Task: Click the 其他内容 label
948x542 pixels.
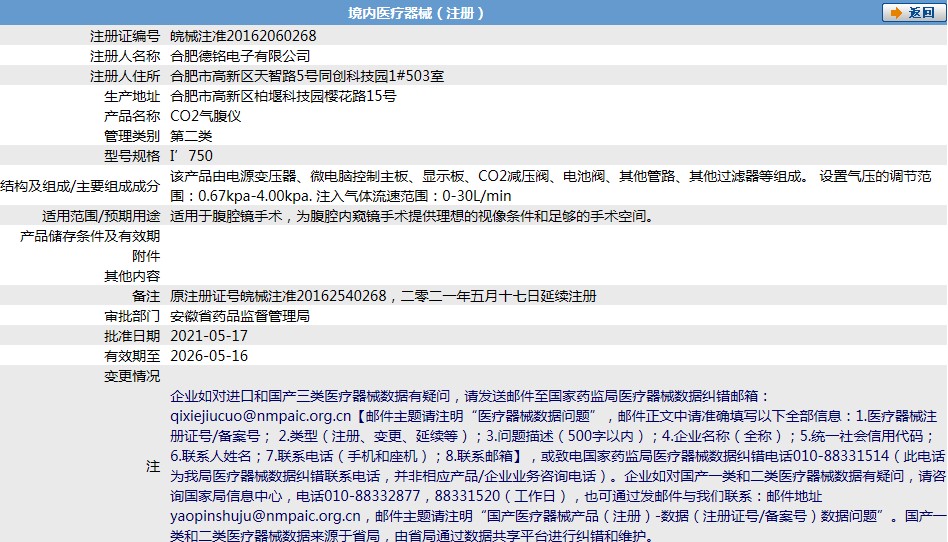Action: point(132,276)
